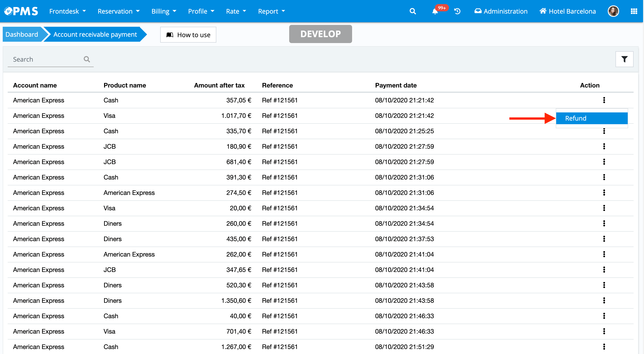644x354 pixels.
Task: Click the user avatar picture
Action: tap(613, 11)
